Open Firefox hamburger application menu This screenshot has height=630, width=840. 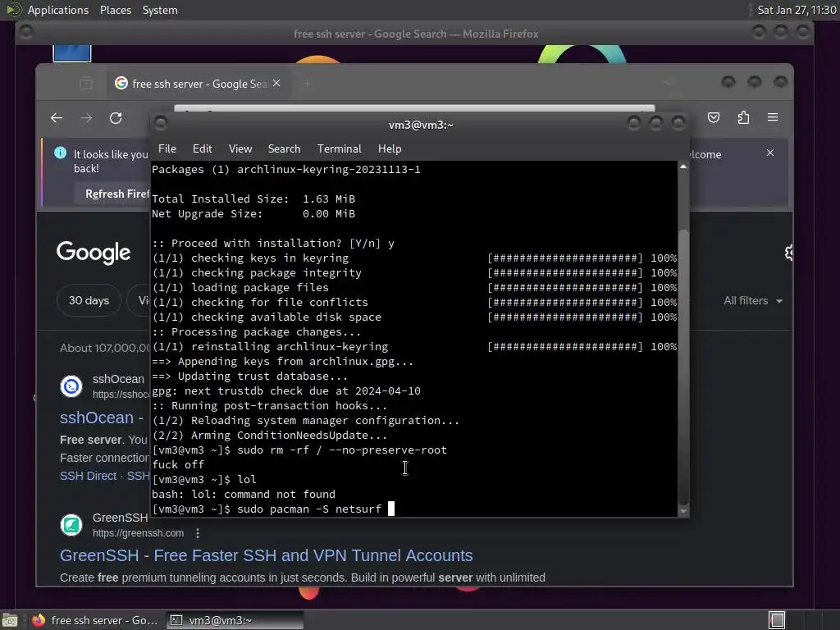(x=773, y=117)
